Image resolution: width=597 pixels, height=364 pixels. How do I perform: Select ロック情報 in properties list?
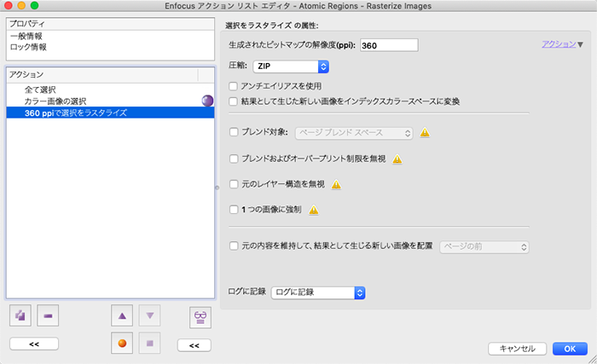click(110, 47)
